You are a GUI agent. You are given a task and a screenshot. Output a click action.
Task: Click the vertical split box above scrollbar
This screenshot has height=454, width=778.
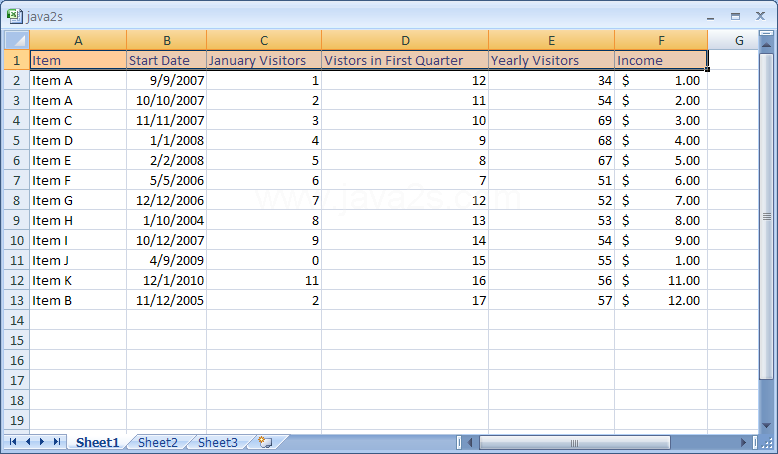click(x=766, y=33)
